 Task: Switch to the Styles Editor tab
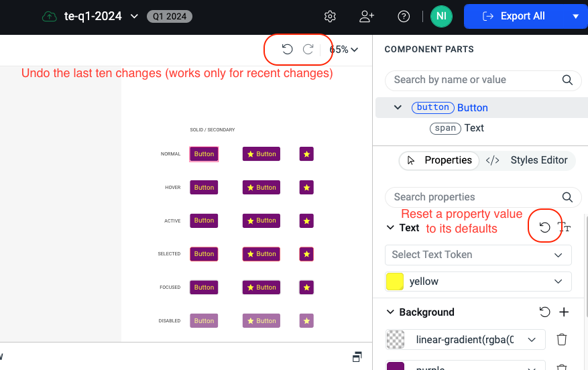pos(530,160)
